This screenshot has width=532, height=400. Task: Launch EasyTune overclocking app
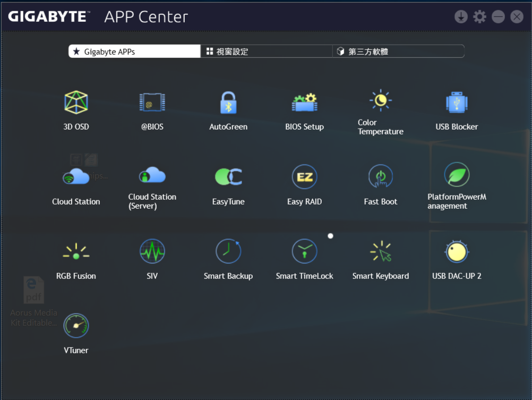(x=228, y=176)
